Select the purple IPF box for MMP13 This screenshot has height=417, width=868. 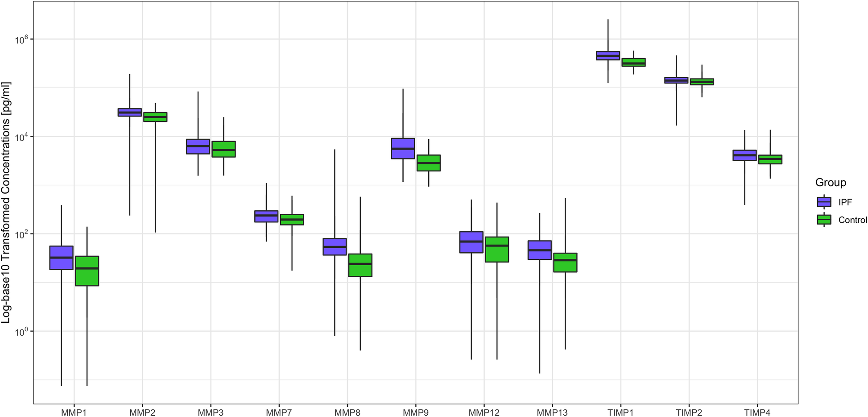click(540, 250)
